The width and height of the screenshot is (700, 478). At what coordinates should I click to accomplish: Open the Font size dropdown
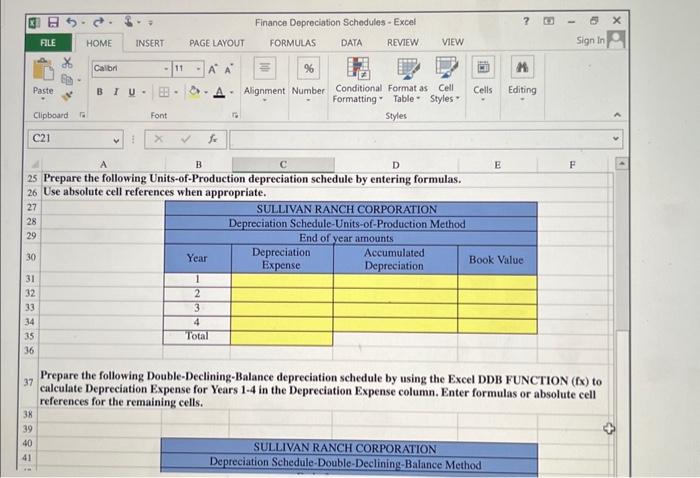coord(199,69)
